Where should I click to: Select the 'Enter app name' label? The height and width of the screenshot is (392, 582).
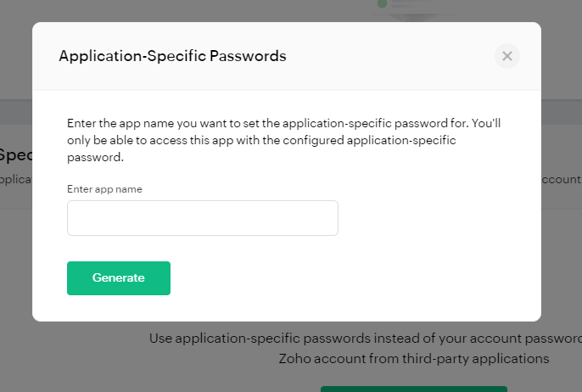[x=104, y=189]
